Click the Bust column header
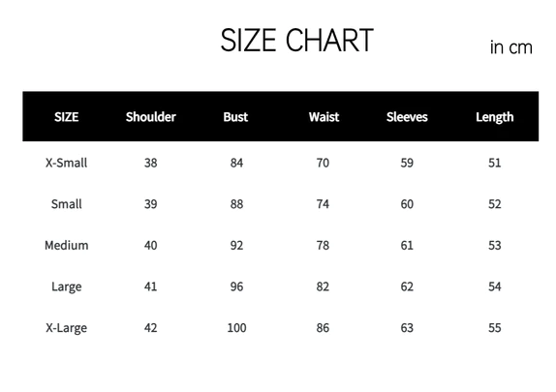Viewport: 556px width, 392px height. (x=235, y=117)
